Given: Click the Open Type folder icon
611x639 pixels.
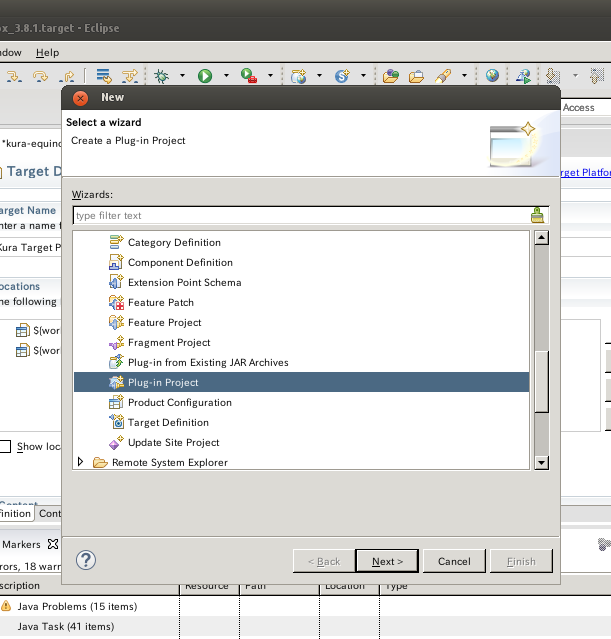Looking at the screenshot, I should point(390,76).
